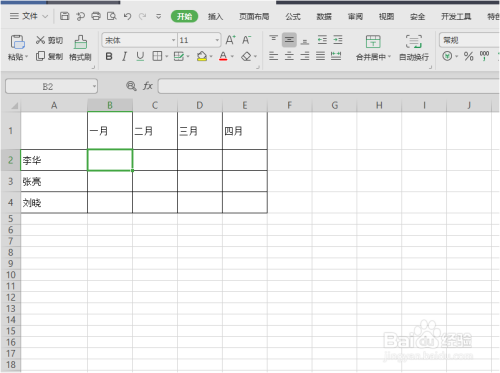
Task: Apply thousands separator 000 format
Action: [484, 56]
